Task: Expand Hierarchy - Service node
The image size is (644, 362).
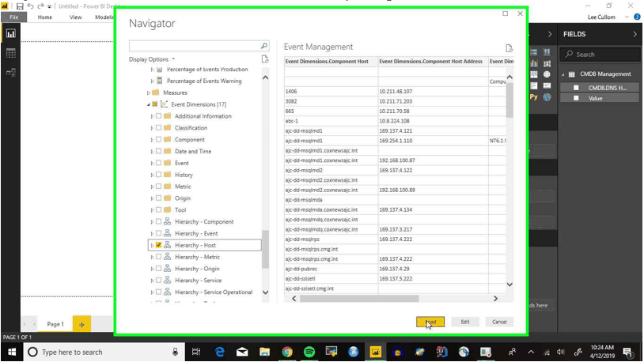Action: click(152, 281)
